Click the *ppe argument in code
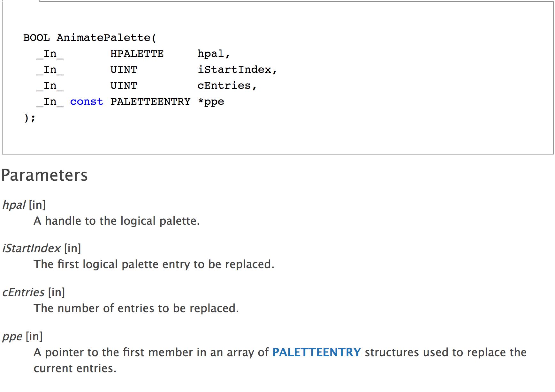 pos(211,102)
